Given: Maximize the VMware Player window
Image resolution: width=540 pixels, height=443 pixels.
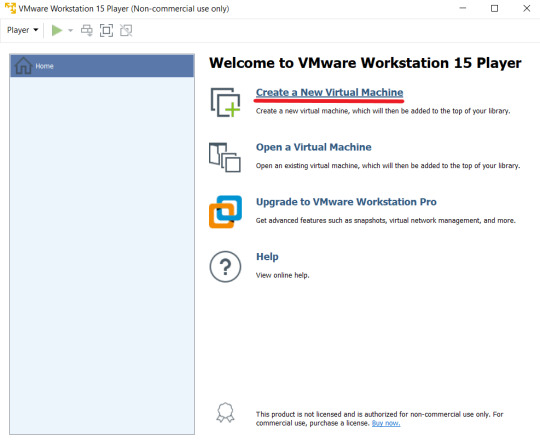Looking at the screenshot, I should (x=494, y=8).
